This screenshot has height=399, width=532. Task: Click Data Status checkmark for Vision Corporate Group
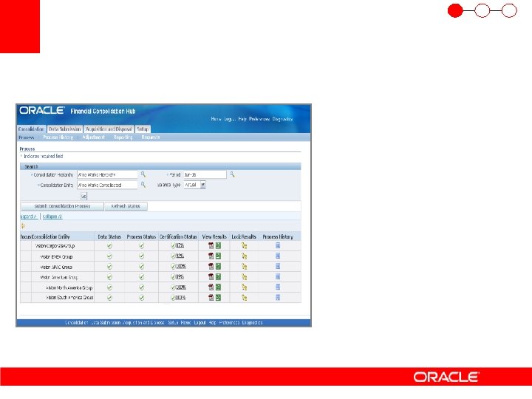point(109,245)
